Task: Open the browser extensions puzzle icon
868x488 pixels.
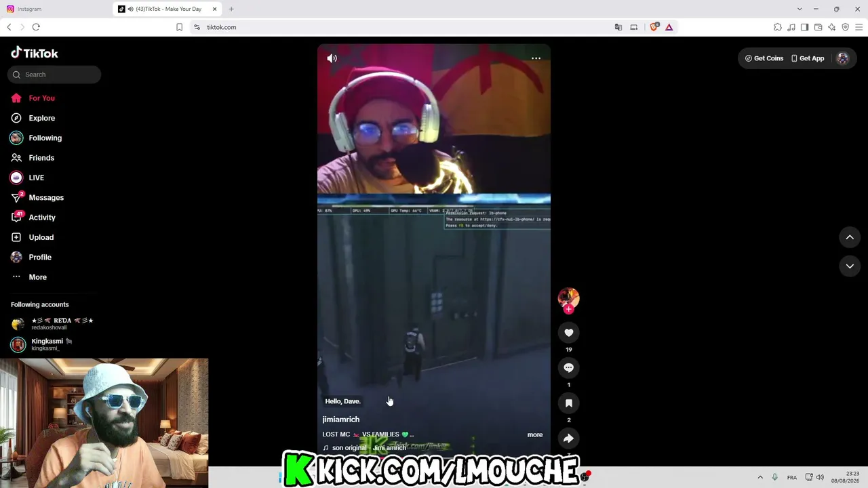Action: point(778,27)
